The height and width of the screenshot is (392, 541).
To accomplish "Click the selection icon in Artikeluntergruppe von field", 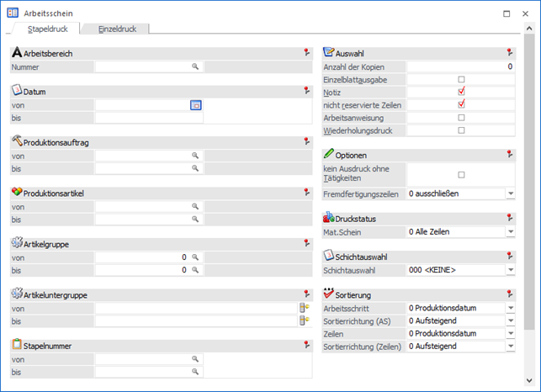I will coord(305,308).
